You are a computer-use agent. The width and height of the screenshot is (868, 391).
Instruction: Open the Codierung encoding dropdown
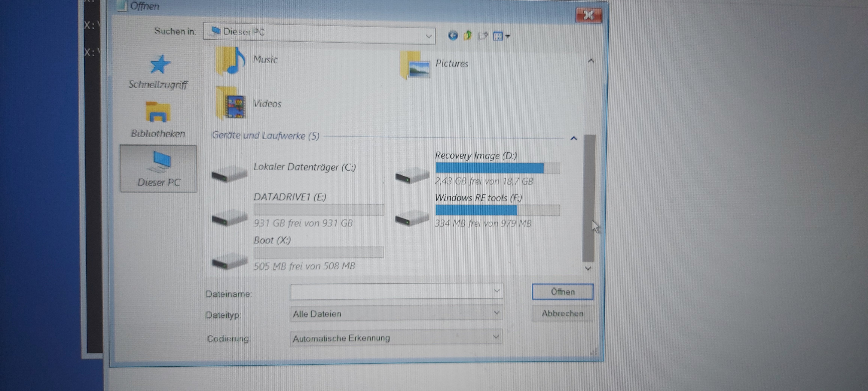pos(396,338)
